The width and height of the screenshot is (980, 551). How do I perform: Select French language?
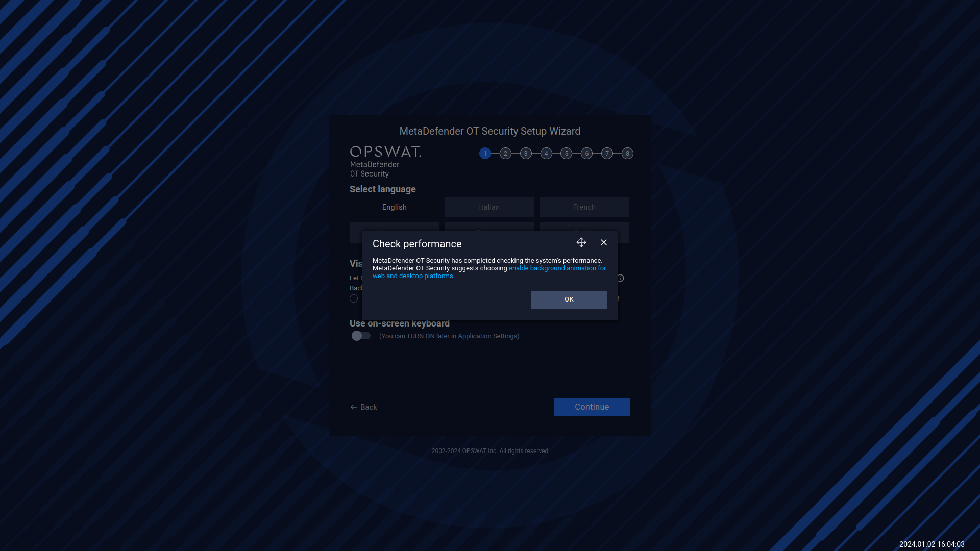584,207
